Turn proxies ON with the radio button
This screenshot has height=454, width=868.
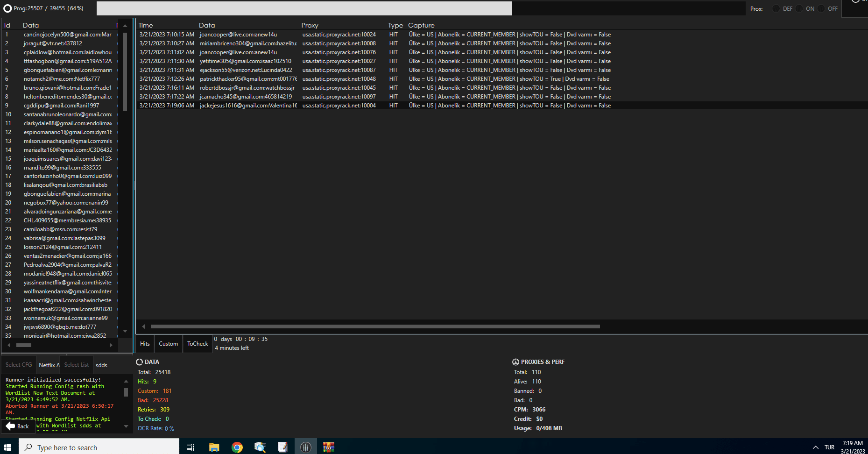pyautogui.click(x=799, y=8)
